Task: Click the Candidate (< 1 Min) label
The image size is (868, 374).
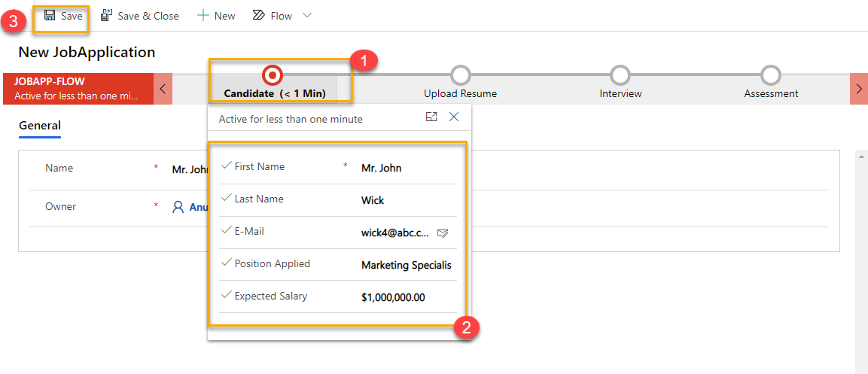Action: [x=275, y=93]
